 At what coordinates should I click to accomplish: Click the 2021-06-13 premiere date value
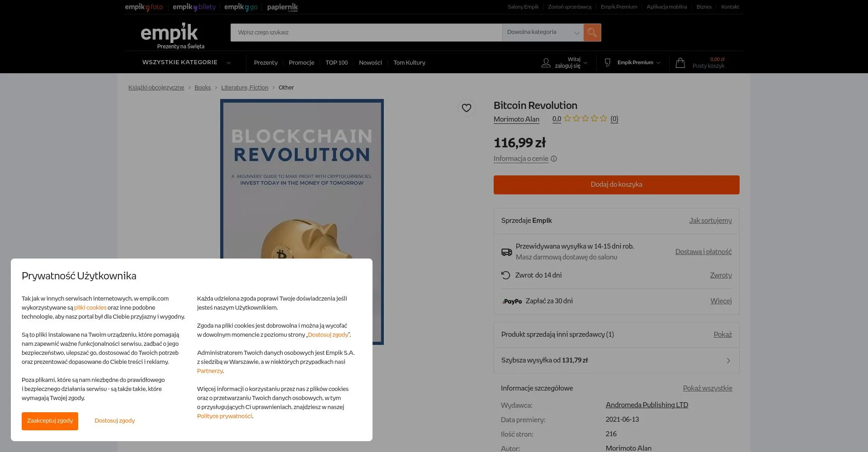[623, 419]
